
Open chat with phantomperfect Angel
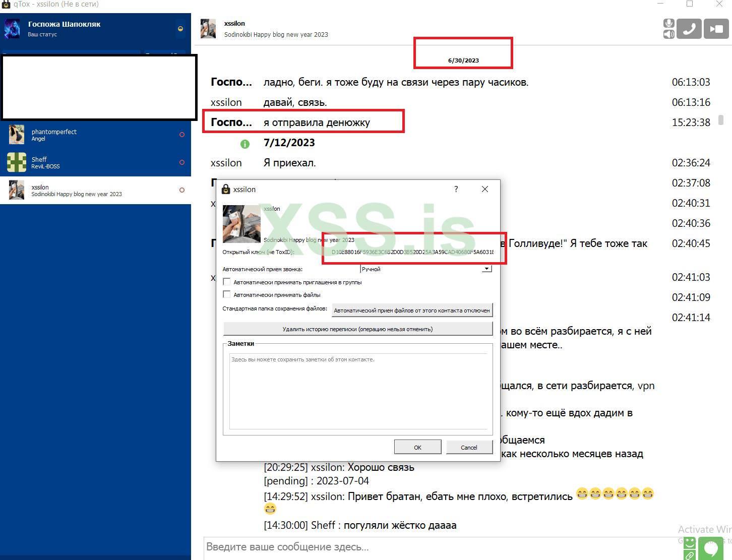tap(96, 135)
